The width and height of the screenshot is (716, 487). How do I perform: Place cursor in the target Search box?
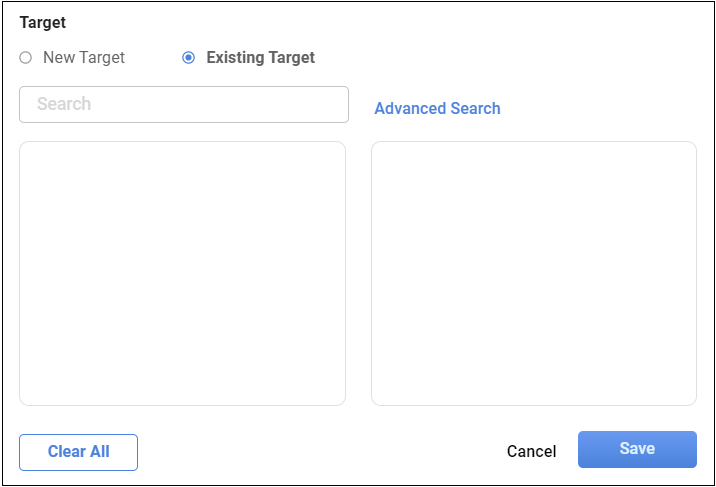pyautogui.click(x=184, y=104)
